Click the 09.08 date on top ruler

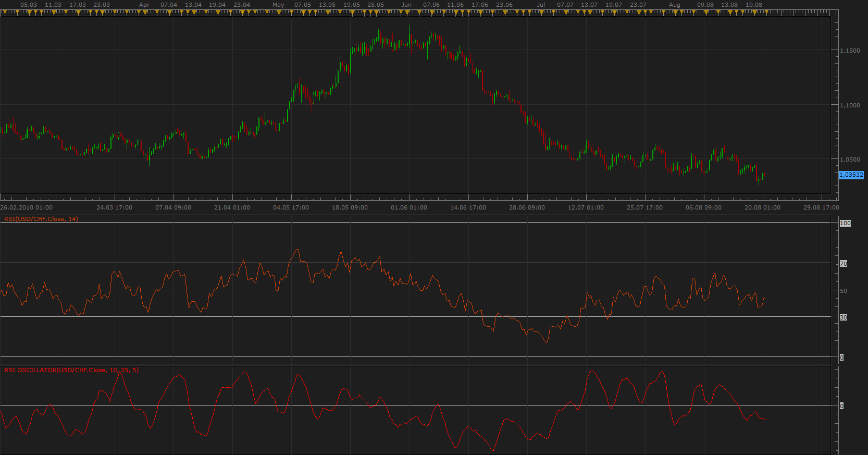click(705, 5)
